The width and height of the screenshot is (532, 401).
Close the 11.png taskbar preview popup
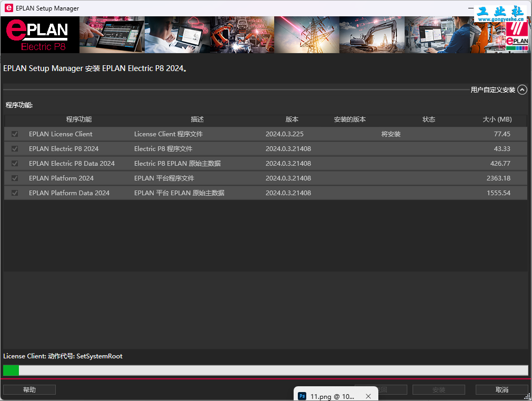pos(368,396)
